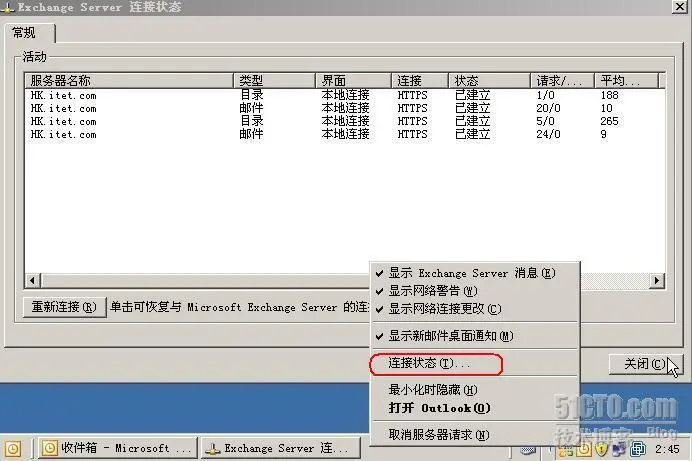Click the Outlook envelope icon in the system tray

coord(584,450)
